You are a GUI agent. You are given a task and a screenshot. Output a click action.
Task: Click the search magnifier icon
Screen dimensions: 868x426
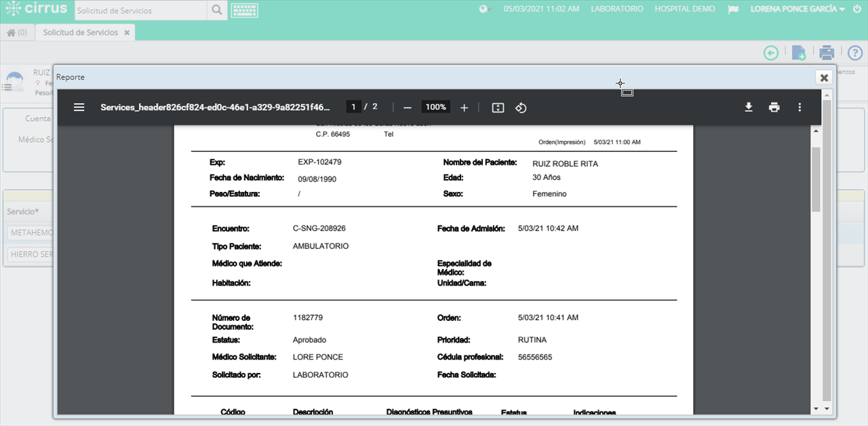(217, 9)
